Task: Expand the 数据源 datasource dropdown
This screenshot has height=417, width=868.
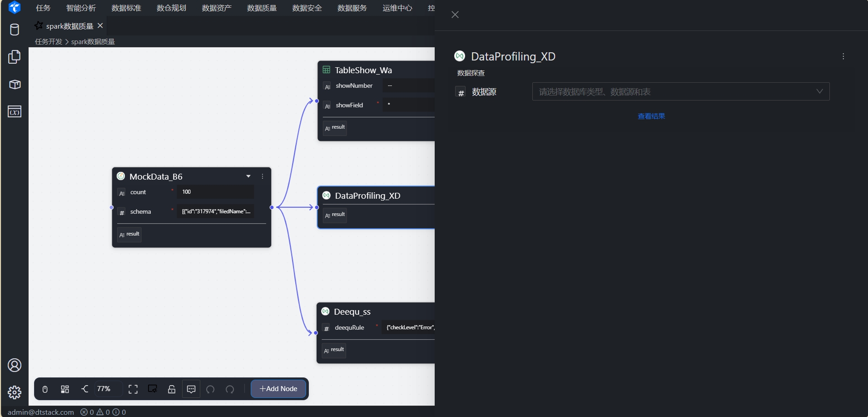Action: coord(681,91)
